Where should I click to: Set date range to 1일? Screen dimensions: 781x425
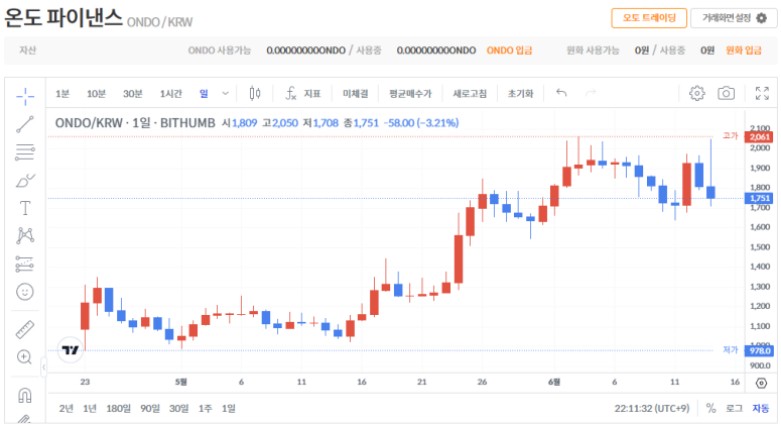coord(229,409)
